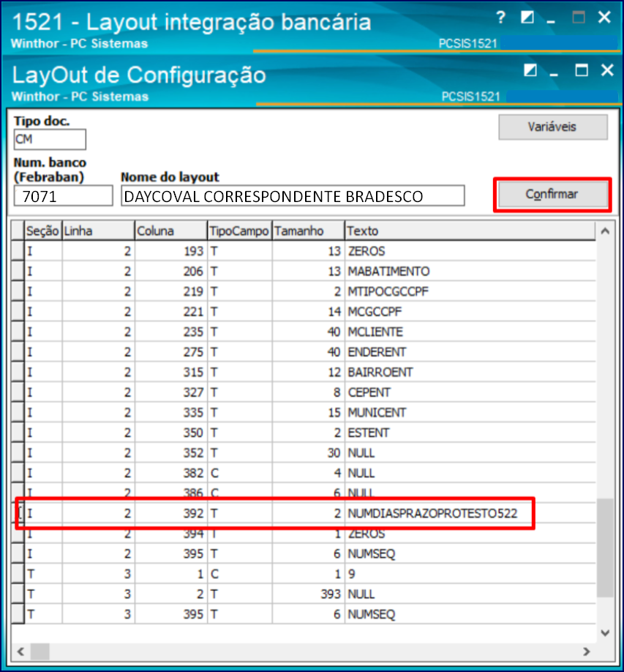Screen dimensions: 624x672
Task: Click the restore-size icon in the 1521 window title bar
Action: (x=527, y=18)
